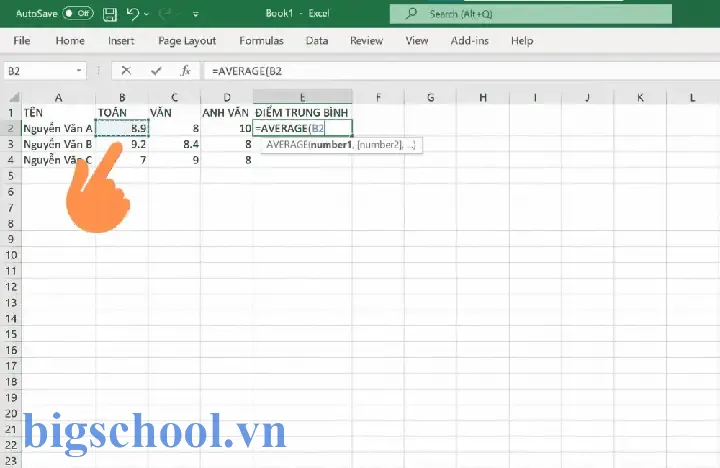720x468 pixels.
Task: Click cell with value 10
Action: pyautogui.click(x=227, y=129)
